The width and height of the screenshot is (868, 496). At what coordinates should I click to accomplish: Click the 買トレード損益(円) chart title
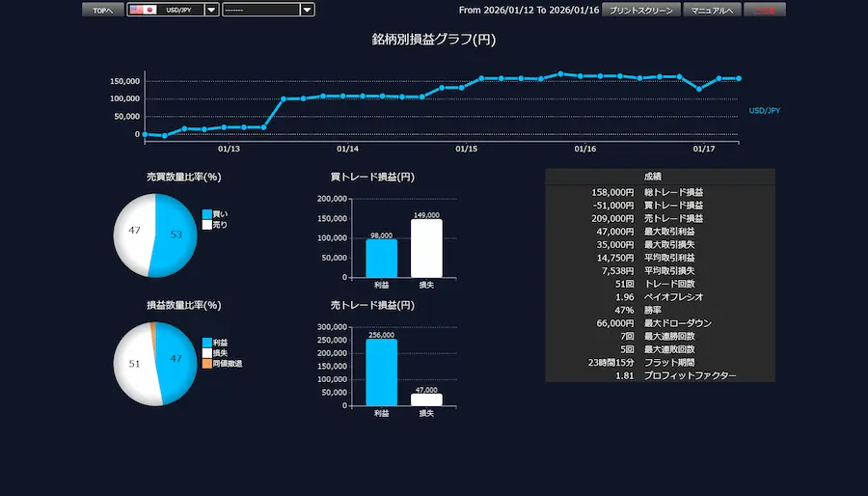coord(372,178)
